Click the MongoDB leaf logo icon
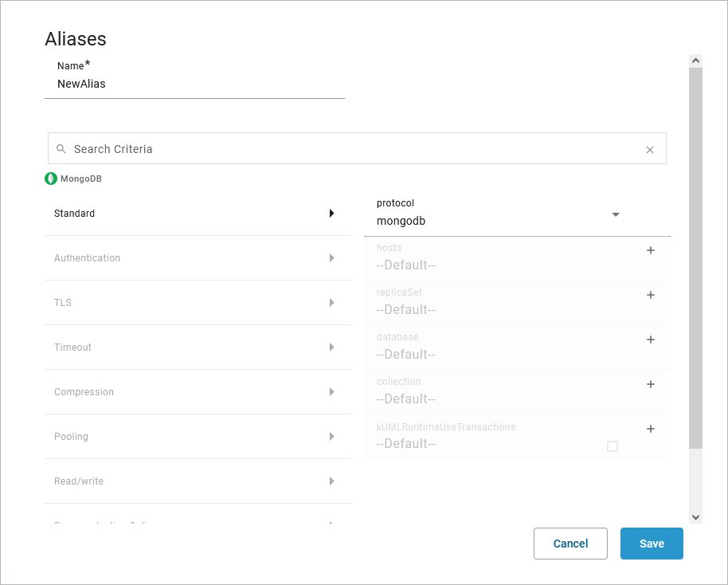 coord(51,179)
